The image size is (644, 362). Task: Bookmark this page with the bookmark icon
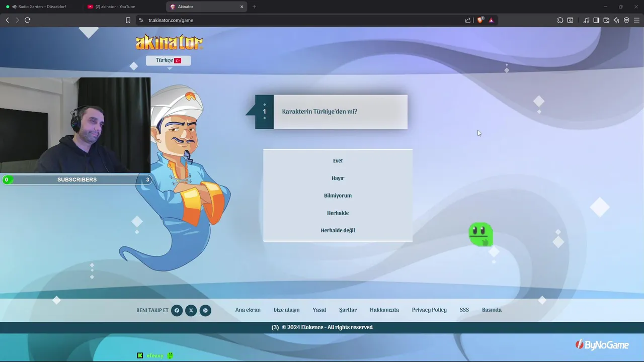128,20
